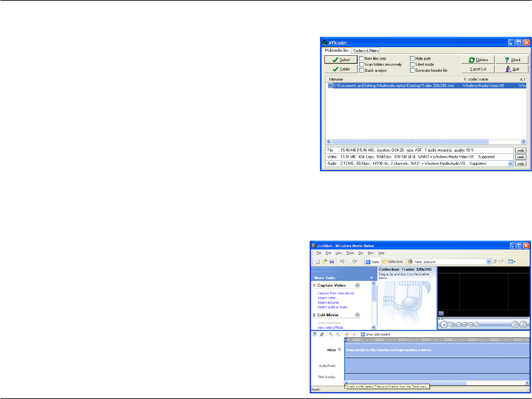
Task: Click the About button in AVIcodec
Action: [x=512, y=60]
